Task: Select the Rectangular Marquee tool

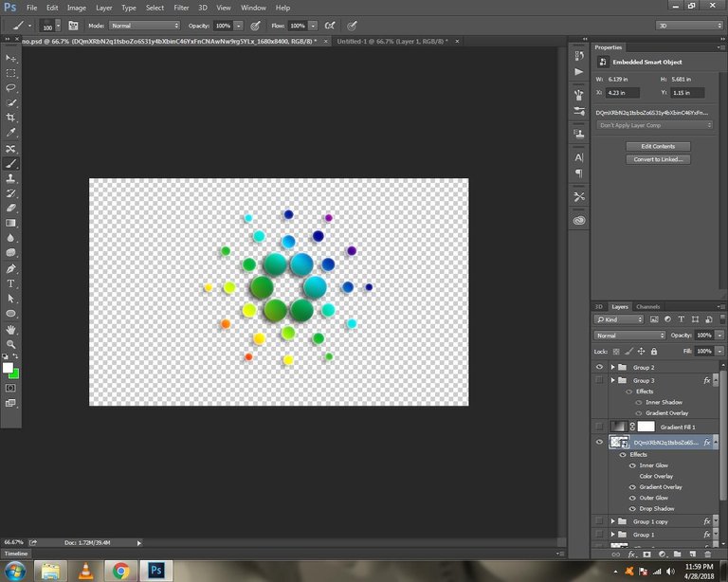Action: pos(10,73)
